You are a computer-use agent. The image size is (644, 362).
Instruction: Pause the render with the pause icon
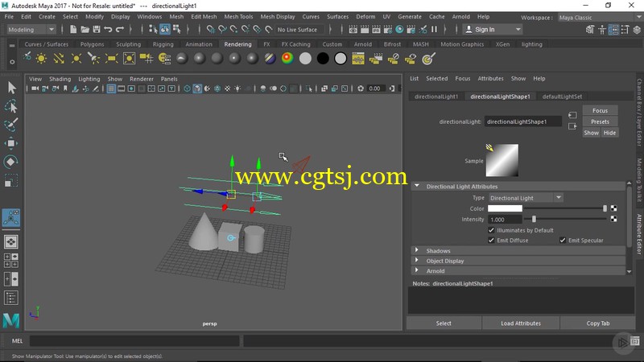click(x=434, y=30)
